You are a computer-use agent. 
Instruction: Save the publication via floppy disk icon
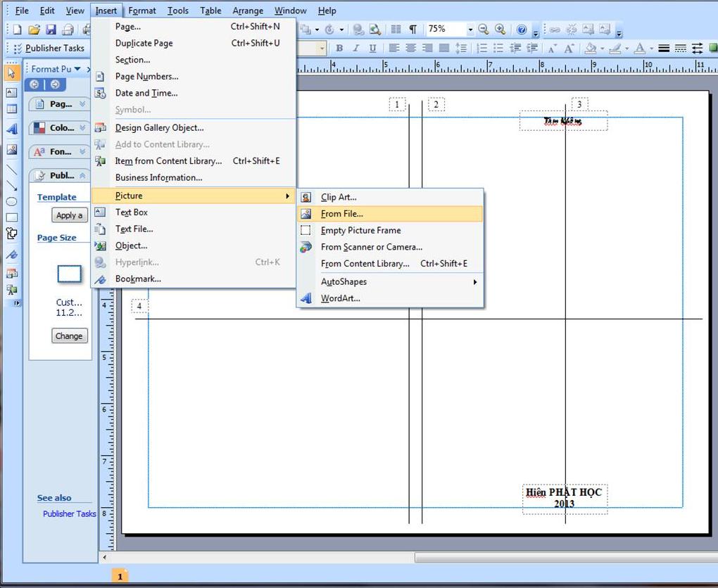point(51,30)
